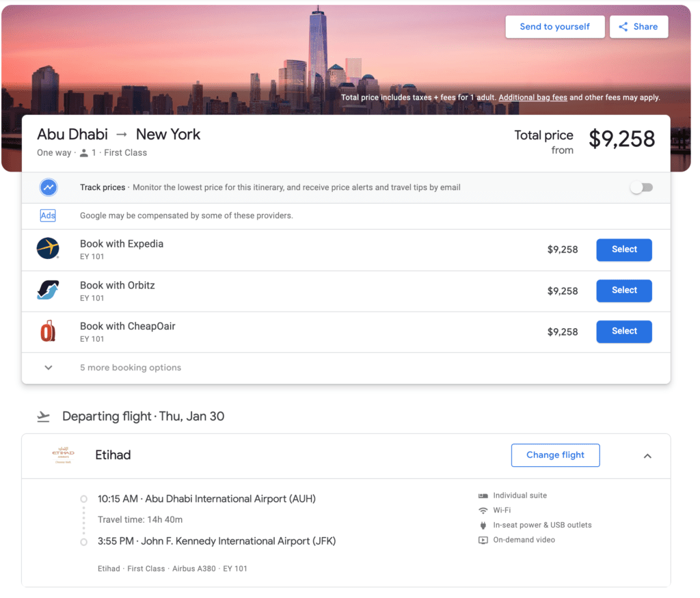Click the Individual suite bed icon
The width and height of the screenshot is (700, 598).
click(483, 495)
